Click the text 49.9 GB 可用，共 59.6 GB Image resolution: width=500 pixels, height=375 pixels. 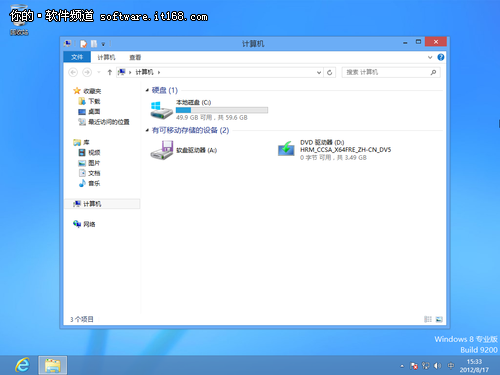(212, 118)
